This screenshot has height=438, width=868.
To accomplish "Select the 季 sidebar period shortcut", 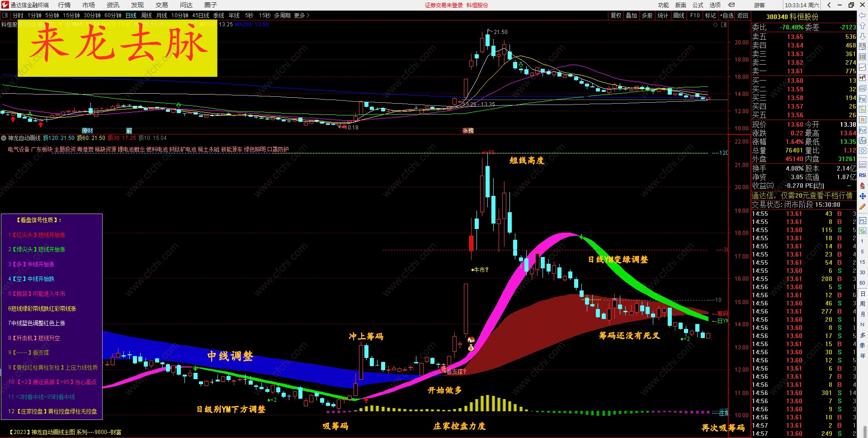I will (x=863, y=345).
